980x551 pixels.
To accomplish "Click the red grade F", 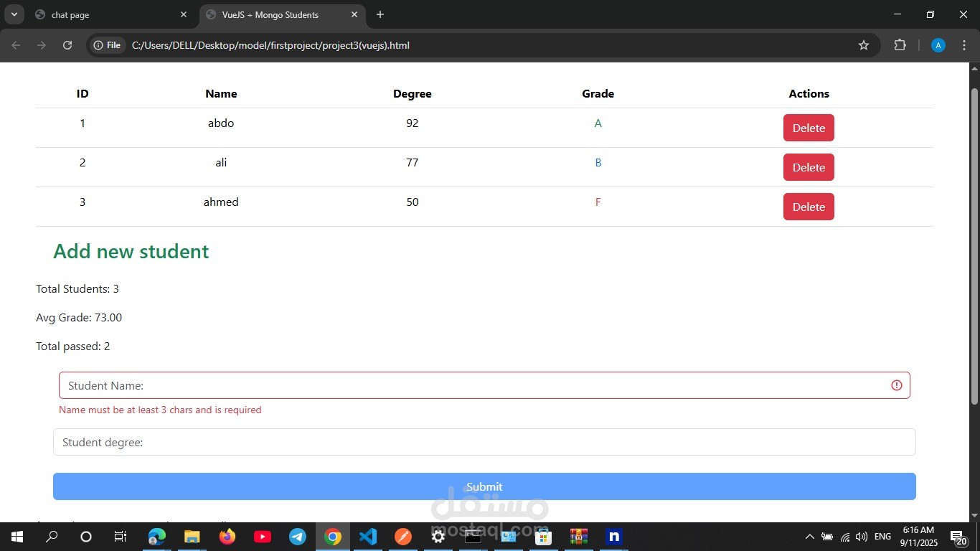I will tap(598, 202).
